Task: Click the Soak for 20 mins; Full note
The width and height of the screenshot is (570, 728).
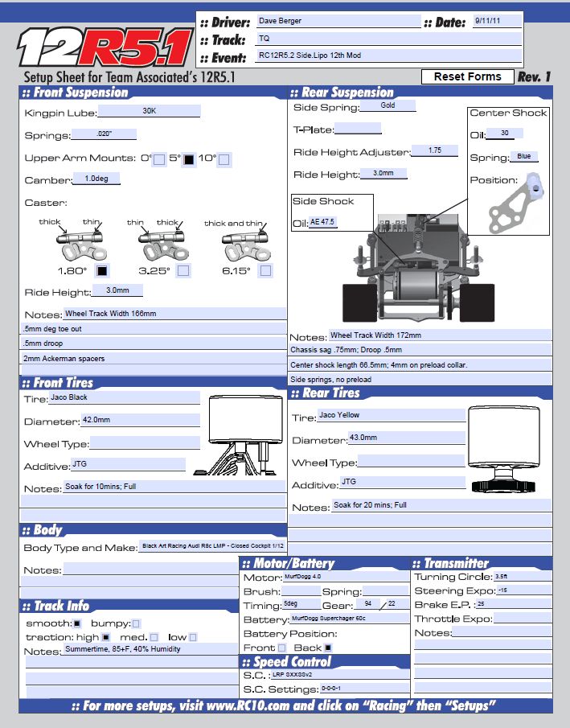Action: pos(441,505)
